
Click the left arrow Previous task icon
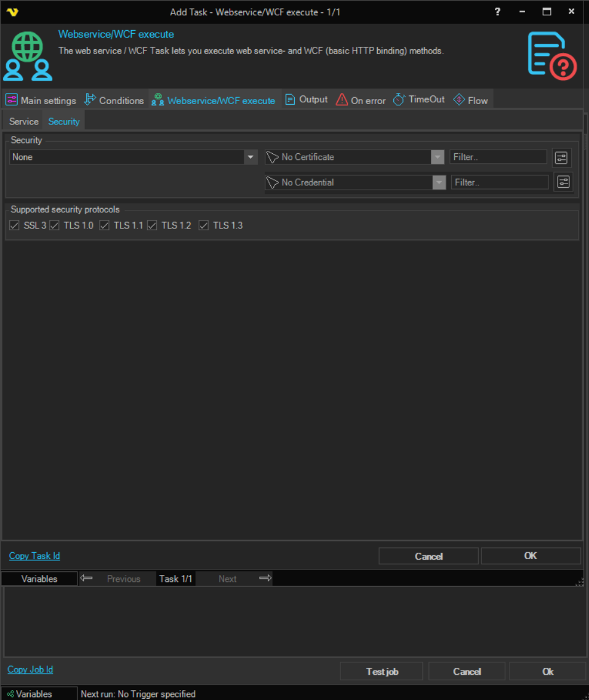coord(87,578)
